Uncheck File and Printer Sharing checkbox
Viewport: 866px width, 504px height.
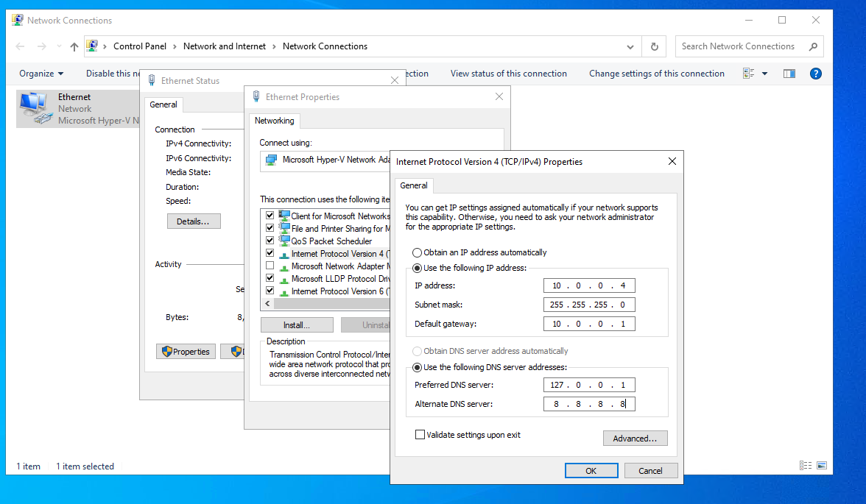[270, 228]
